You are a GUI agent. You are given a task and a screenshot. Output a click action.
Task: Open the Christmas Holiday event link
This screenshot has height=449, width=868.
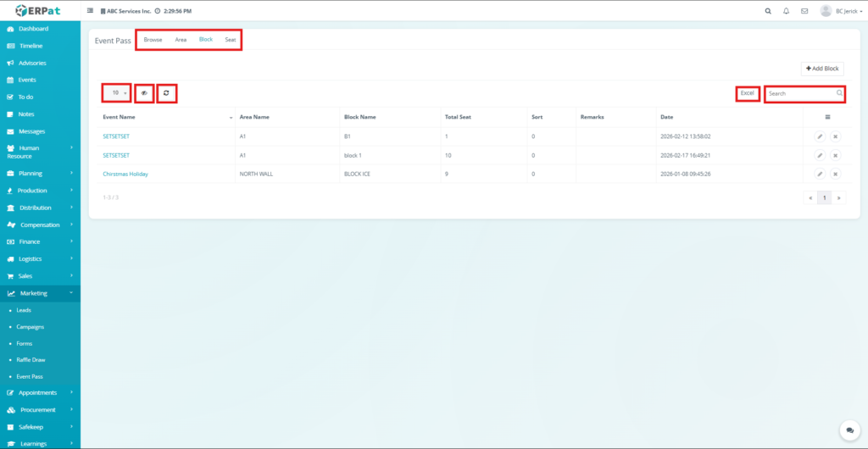pos(125,174)
